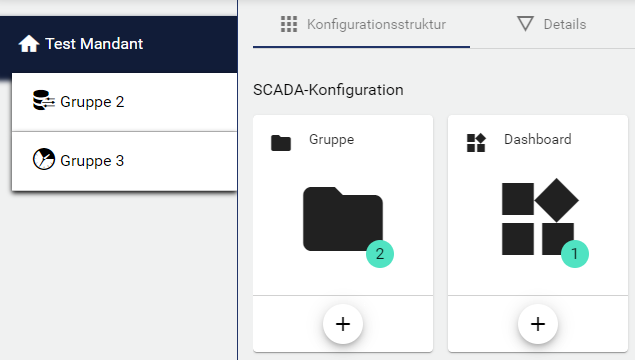Add a new Dashboard with plus button
The image size is (635, 360).
pyautogui.click(x=538, y=324)
